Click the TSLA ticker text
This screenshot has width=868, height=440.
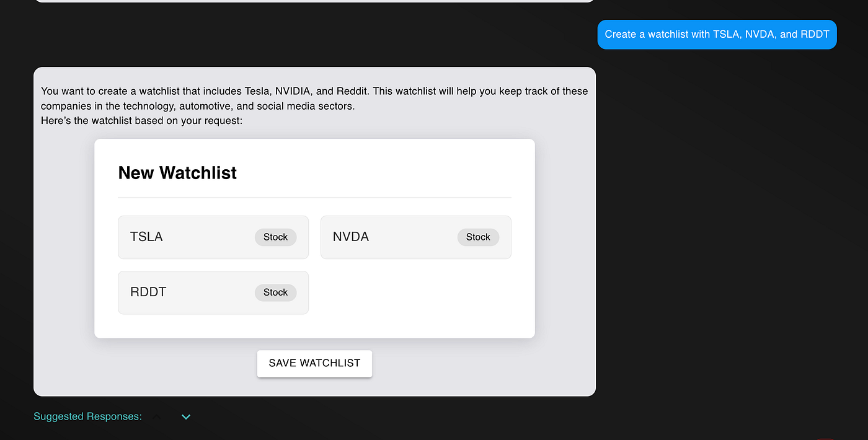[146, 237]
